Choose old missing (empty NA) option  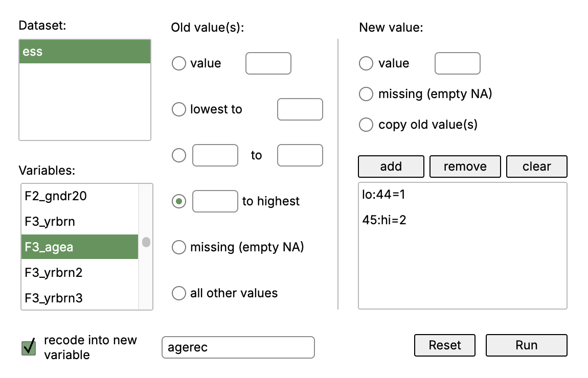179,247
